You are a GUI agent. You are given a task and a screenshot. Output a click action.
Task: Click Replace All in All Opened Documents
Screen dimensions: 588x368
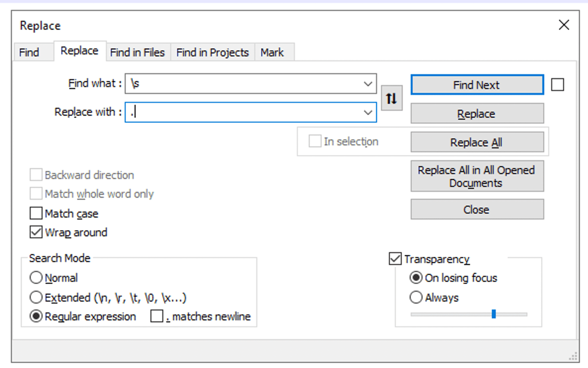(x=477, y=176)
